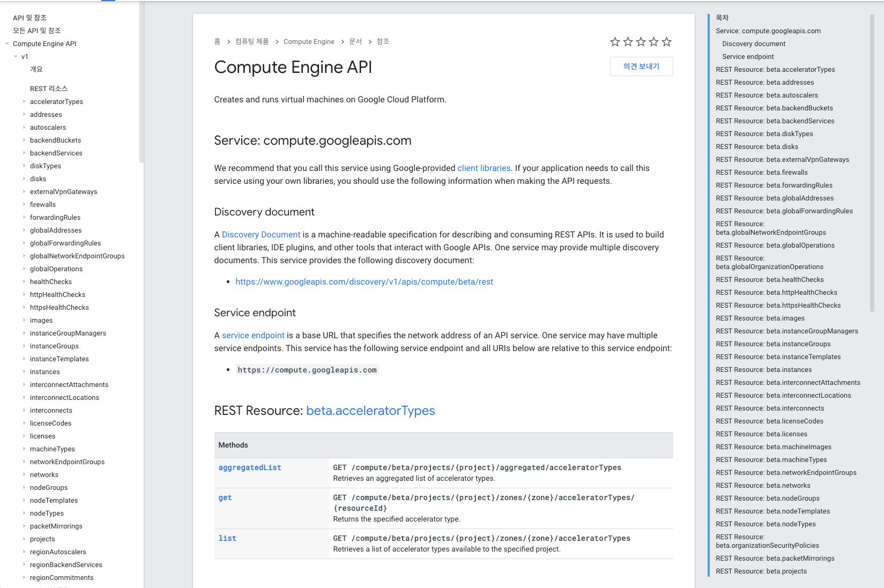Screen dimensions: 884x588
Task: Follow the Discovery Document link
Action: [261, 235]
